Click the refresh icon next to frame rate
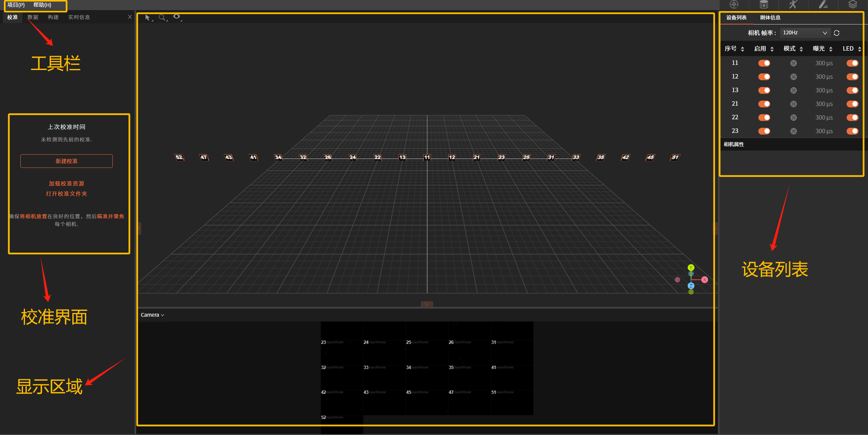The width and height of the screenshot is (868, 435). [x=836, y=33]
